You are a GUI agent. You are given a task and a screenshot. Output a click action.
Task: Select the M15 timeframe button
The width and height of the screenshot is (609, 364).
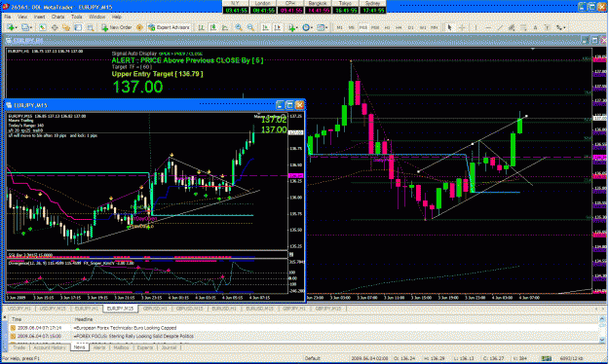coord(363,27)
